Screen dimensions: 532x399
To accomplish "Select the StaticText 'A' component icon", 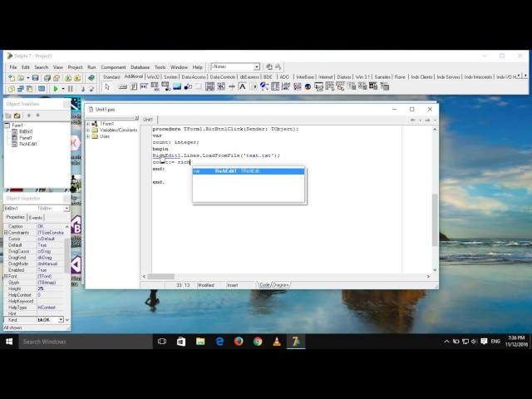I will [242, 86].
